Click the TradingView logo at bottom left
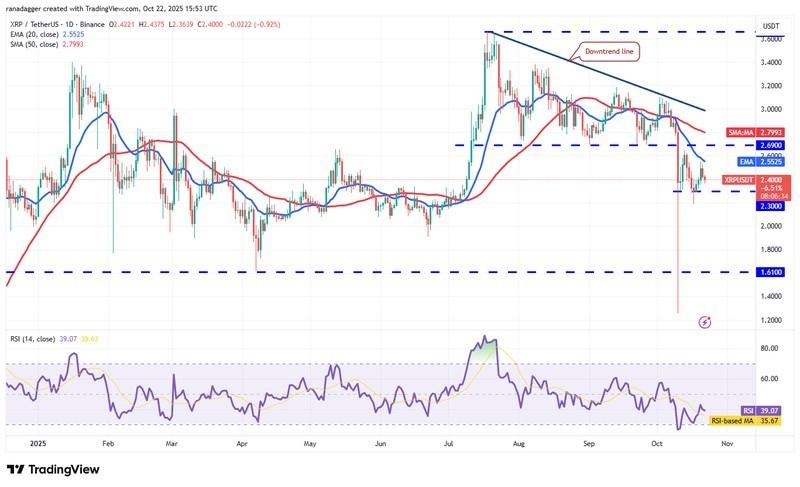Image resolution: width=800 pixels, height=487 pixels. (54, 469)
